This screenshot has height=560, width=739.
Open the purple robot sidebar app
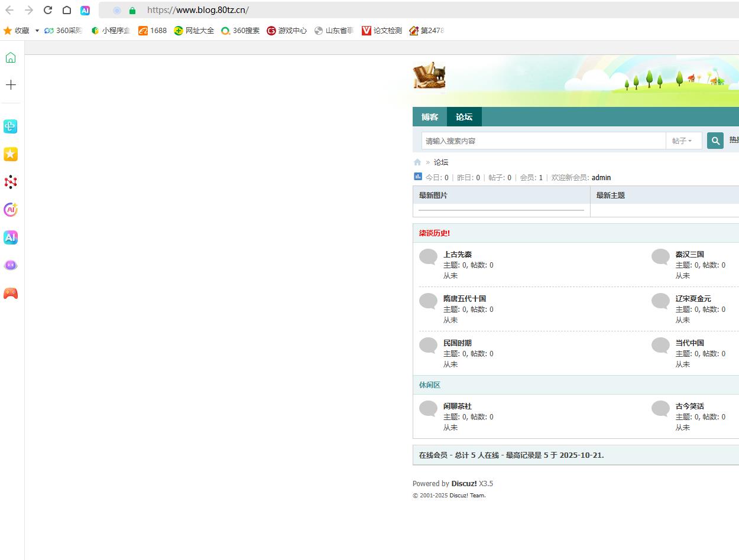(x=11, y=265)
